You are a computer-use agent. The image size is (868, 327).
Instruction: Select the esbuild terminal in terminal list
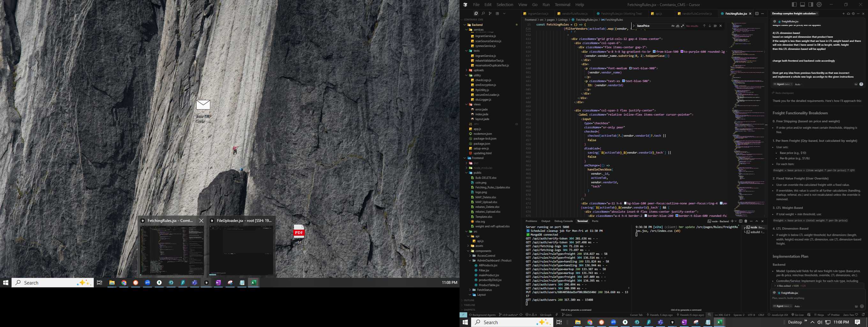tap(755, 232)
